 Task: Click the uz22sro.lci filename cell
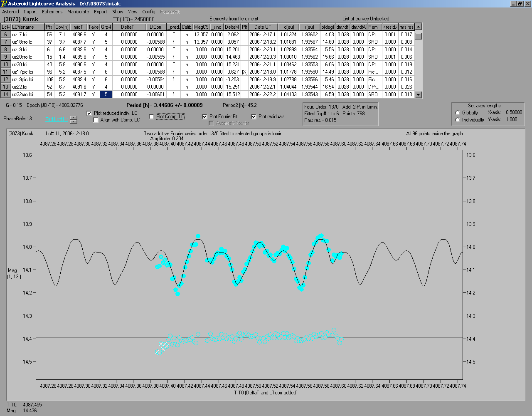click(x=27, y=94)
